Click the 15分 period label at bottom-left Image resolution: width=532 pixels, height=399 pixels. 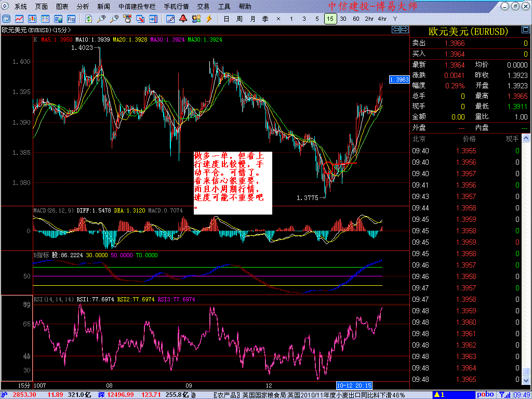(24, 386)
